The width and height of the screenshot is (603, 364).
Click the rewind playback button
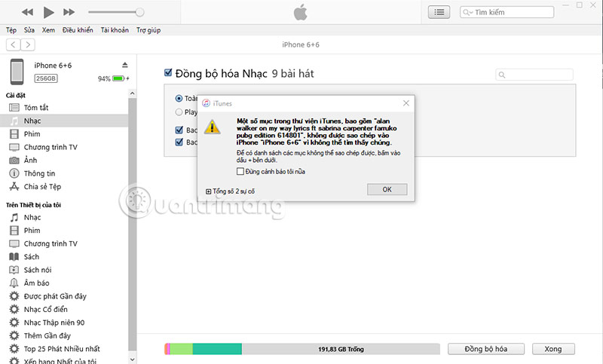[x=27, y=12]
